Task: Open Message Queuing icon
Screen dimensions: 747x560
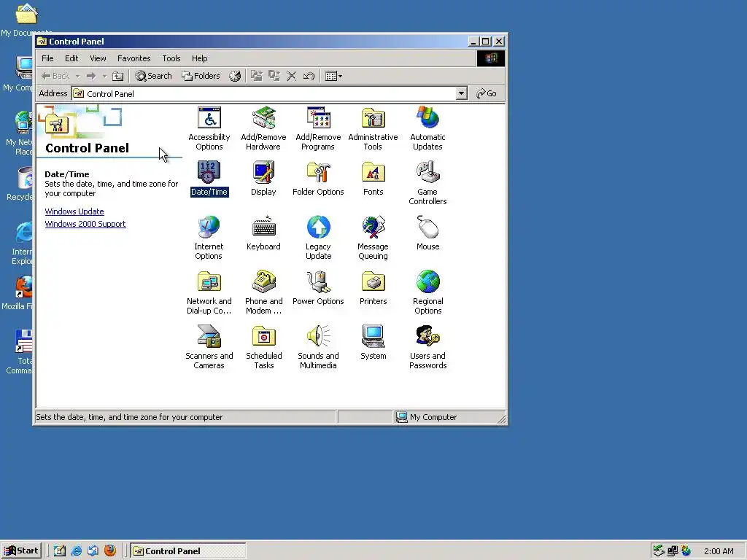Action: coord(373,238)
